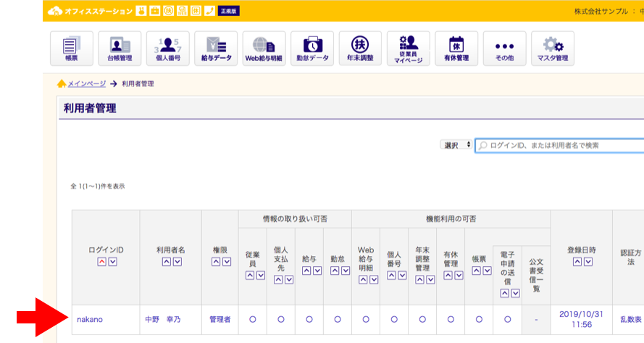Screen dimensions: 644x343
Task: Sort 個人支払先 column descending
Action: (x=289, y=280)
